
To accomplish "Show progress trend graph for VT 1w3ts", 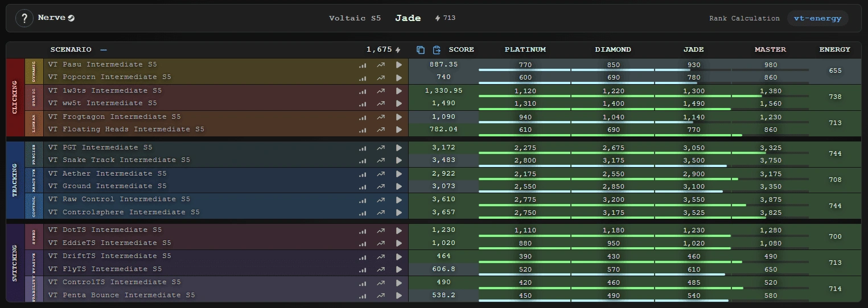I will pyautogui.click(x=381, y=91).
